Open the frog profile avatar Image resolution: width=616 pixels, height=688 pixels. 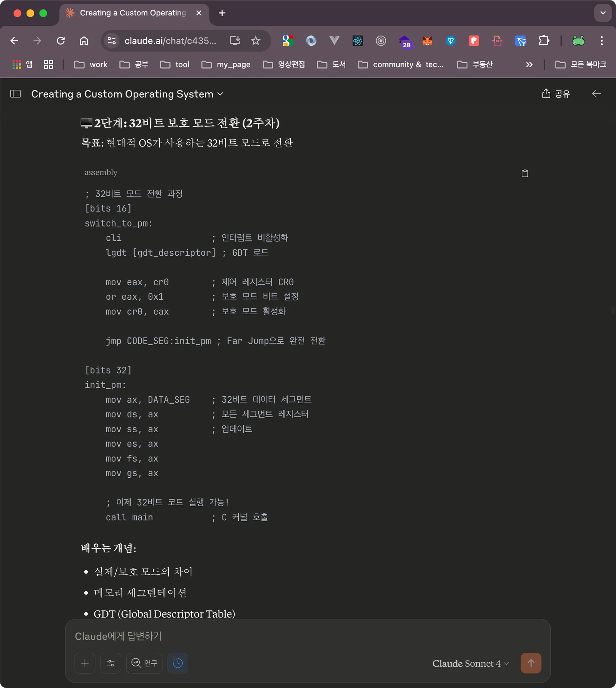click(578, 41)
